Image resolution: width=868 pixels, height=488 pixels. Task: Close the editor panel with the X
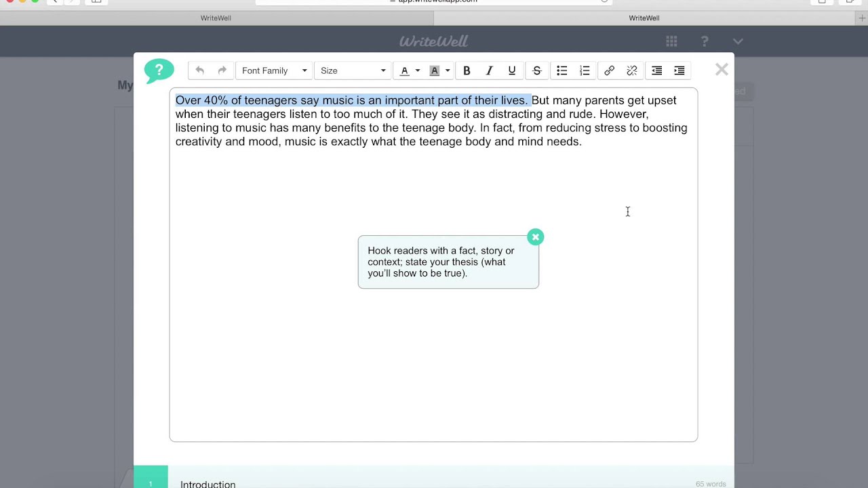coord(722,70)
